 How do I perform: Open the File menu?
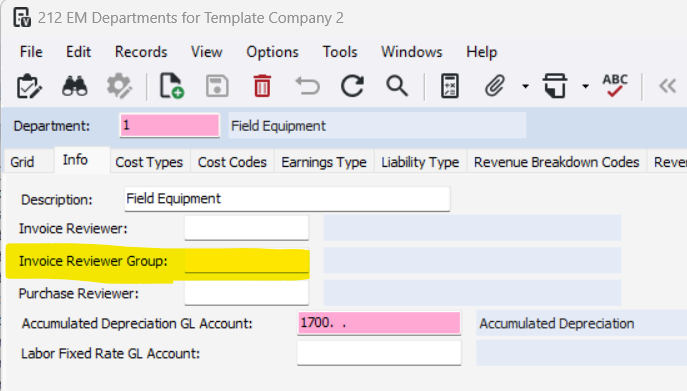click(31, 52)
